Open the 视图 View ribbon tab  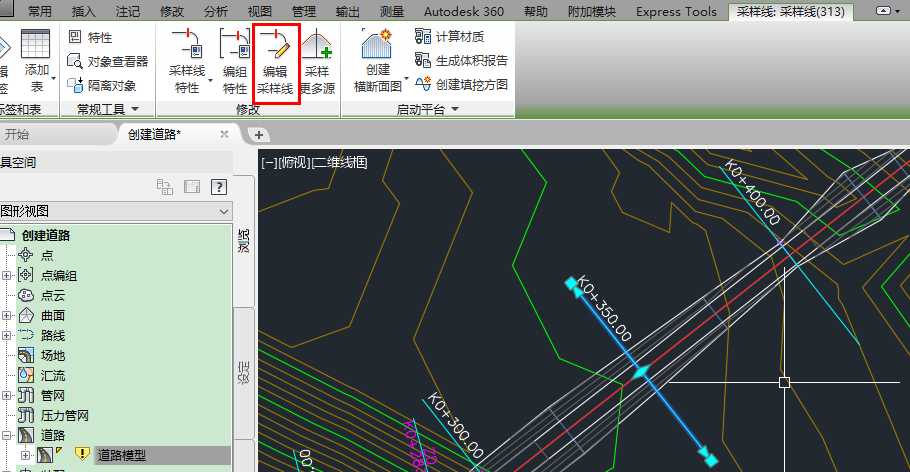259,11
